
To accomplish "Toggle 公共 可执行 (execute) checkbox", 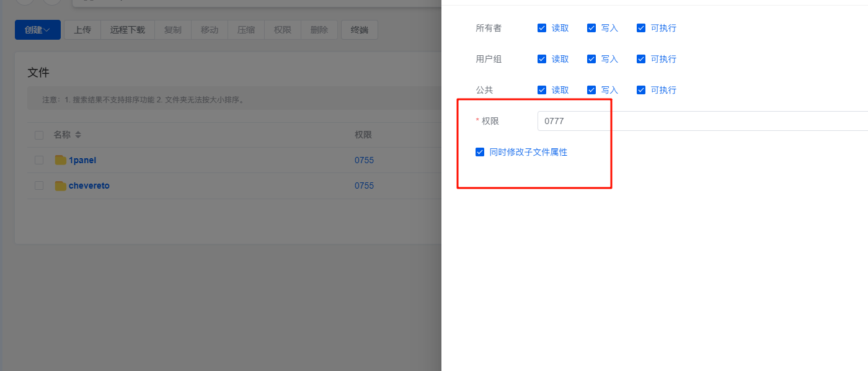I will click(641, 90).
